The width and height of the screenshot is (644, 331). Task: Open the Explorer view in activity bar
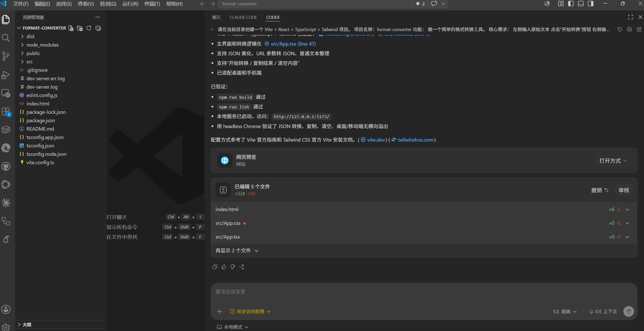tap(6, 20)
